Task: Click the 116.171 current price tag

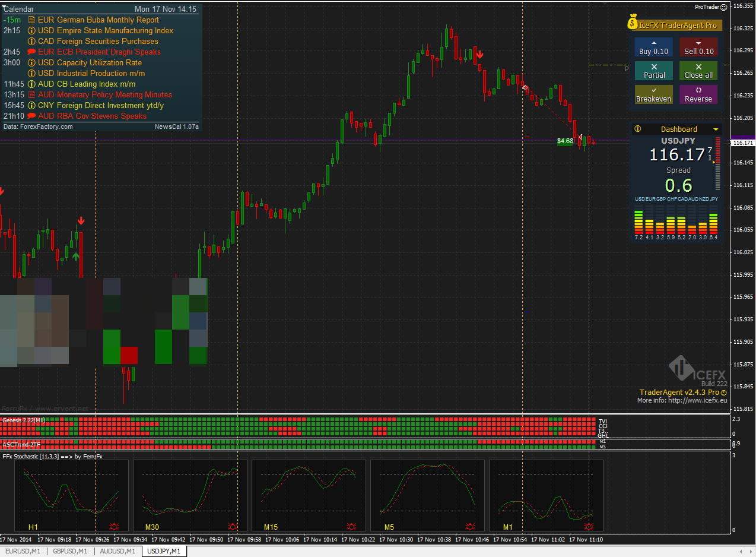Action: [x=742, y=143]
